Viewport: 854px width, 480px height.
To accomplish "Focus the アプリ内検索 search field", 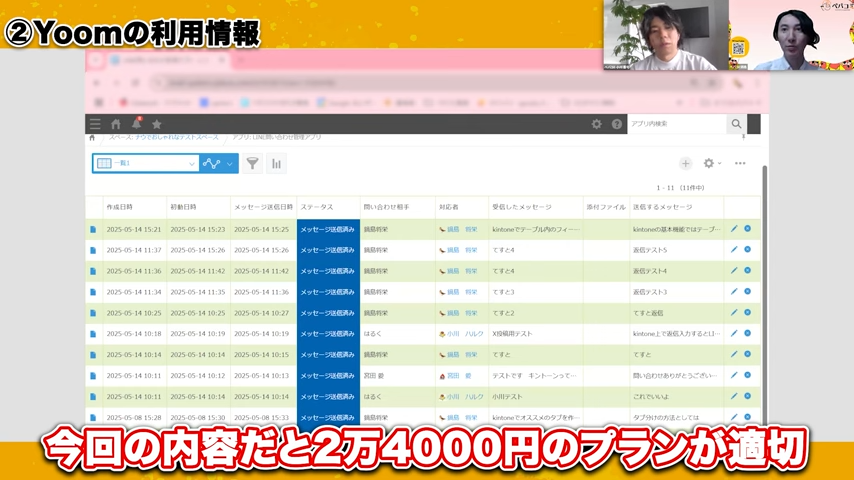I will [x=677, y=124].
